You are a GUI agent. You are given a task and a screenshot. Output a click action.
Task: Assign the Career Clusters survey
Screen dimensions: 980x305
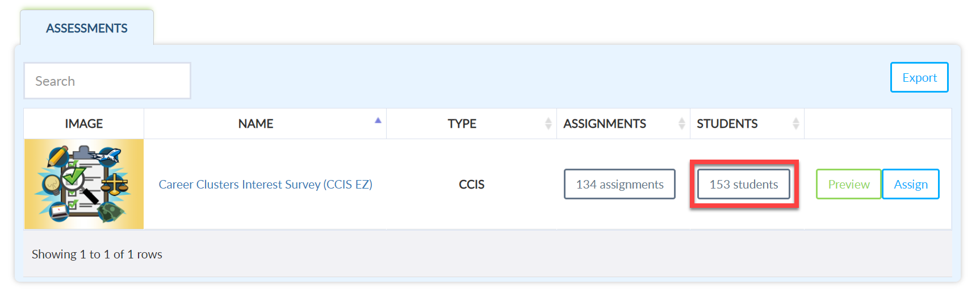pyautogui.click(x=911, y=184)
